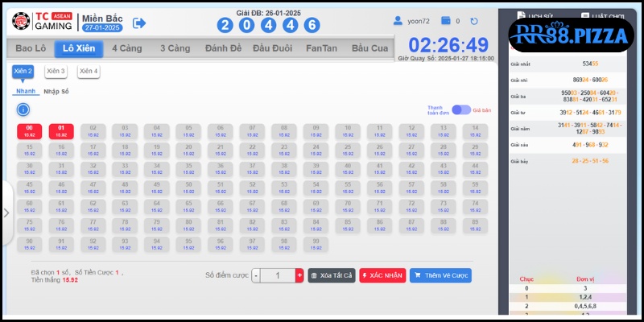The image size is (644, 322).
Task: Deselect number 01 tile
Action: coord(61,131)
